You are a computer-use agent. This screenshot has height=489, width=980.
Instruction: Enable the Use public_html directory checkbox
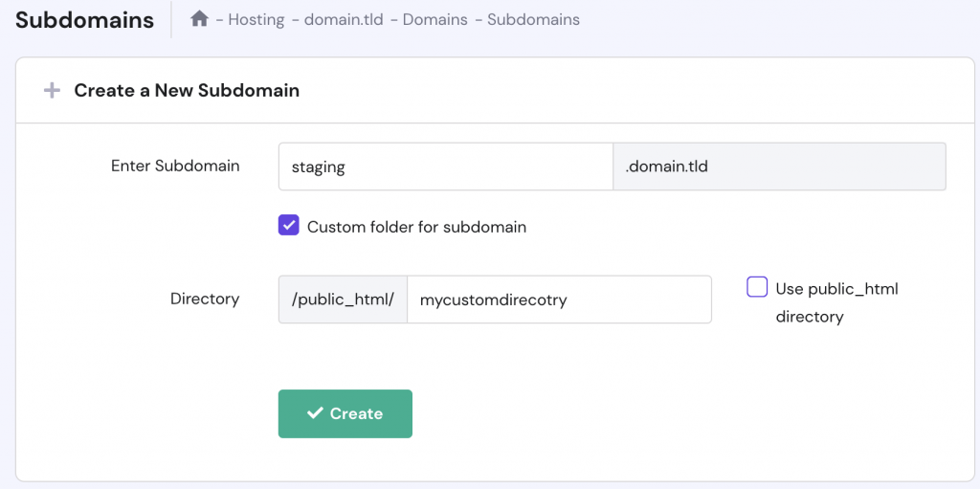pos(757,287)
